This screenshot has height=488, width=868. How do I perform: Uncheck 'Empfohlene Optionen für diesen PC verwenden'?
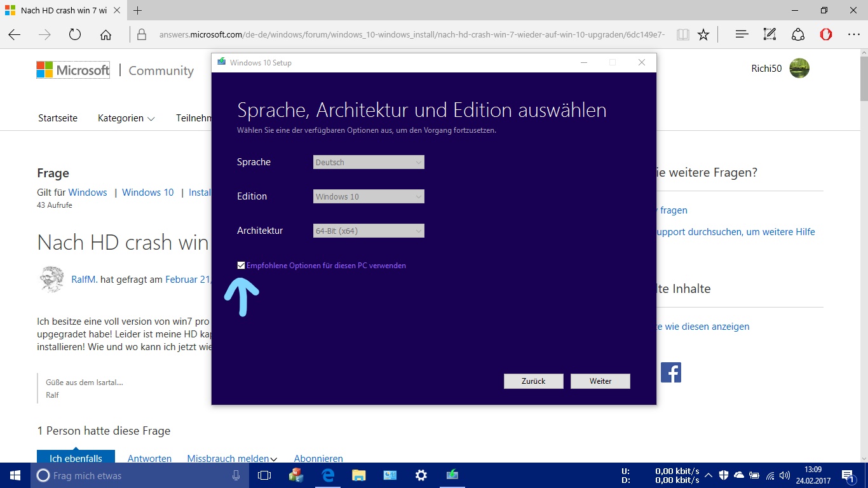click(241, 266)
